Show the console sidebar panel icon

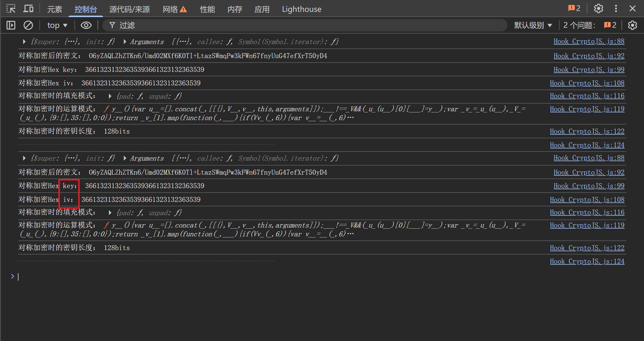11,25
